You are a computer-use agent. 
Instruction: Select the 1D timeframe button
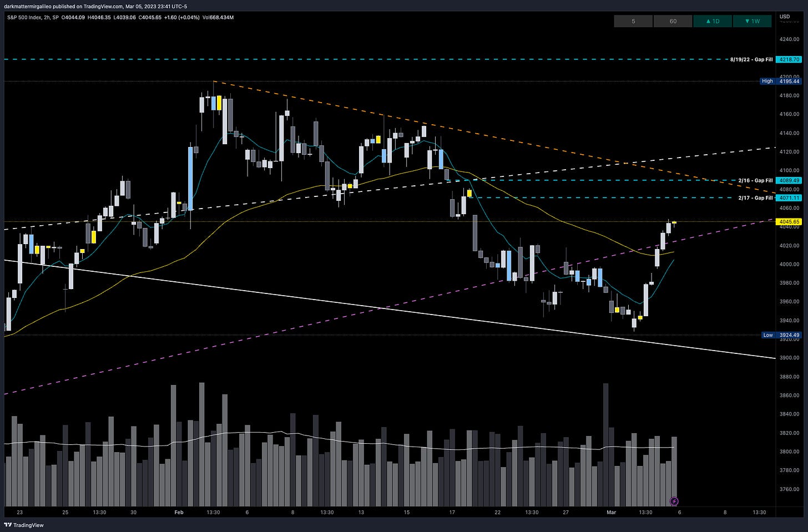(x=712, y=21)
